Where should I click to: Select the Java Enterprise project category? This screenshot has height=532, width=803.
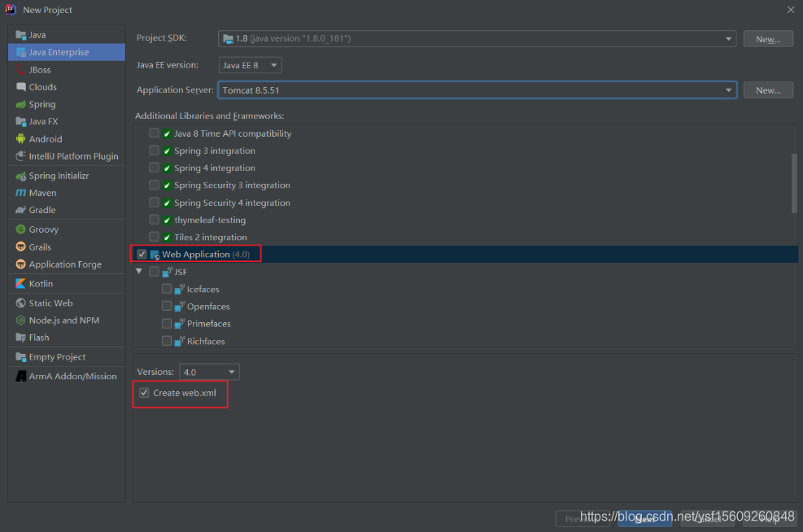coord(67,52)
